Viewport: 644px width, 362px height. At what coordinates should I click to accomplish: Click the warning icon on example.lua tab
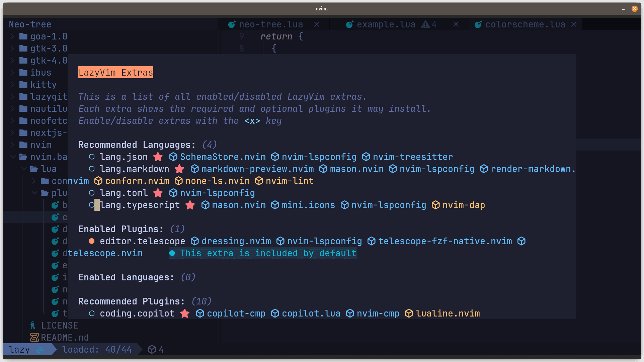click(425, 24)
